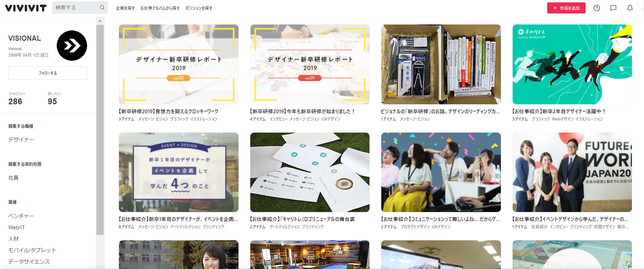This screenshot has width=644, height=269.
Task: Open the notifications bell icon
Action: pos(630,8)
